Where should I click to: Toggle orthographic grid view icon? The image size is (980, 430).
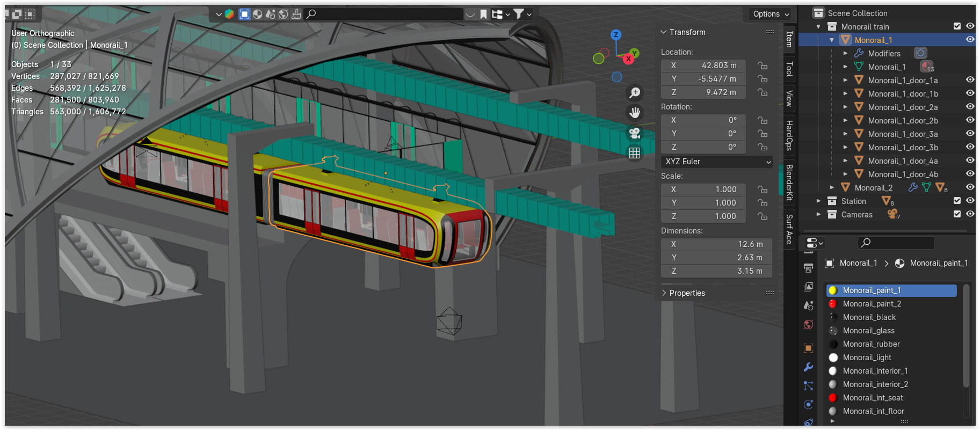coord(635,153)
